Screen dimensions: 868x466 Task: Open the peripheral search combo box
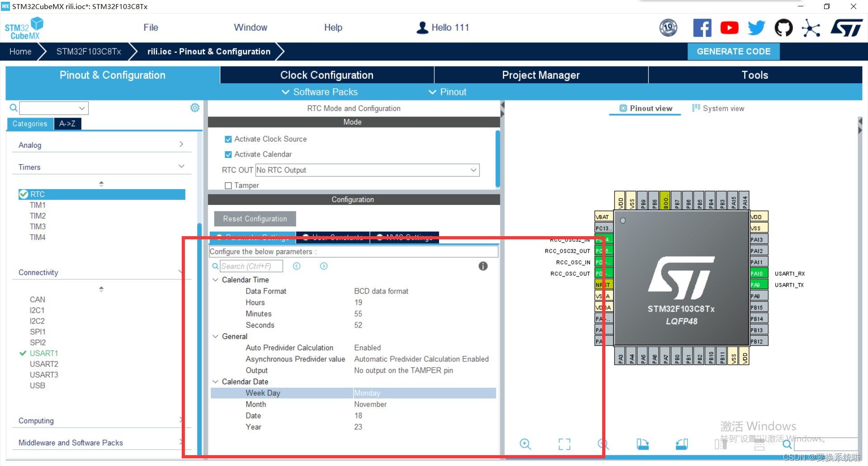pos(54,108)
